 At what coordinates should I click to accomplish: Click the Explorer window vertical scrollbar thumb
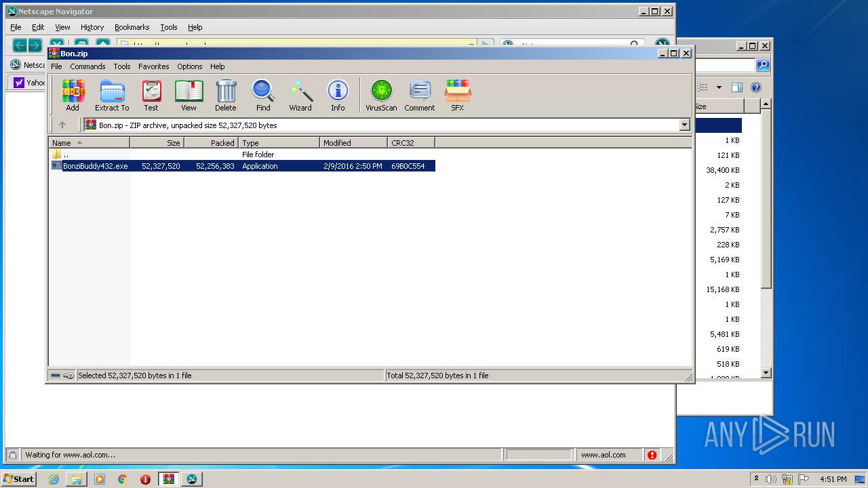click(x=766, y=198)
